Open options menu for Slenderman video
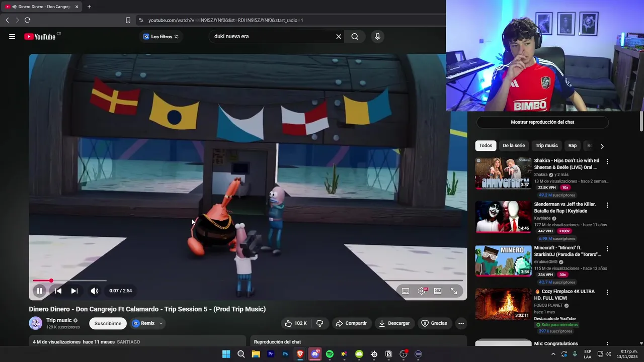 (607, 205)
